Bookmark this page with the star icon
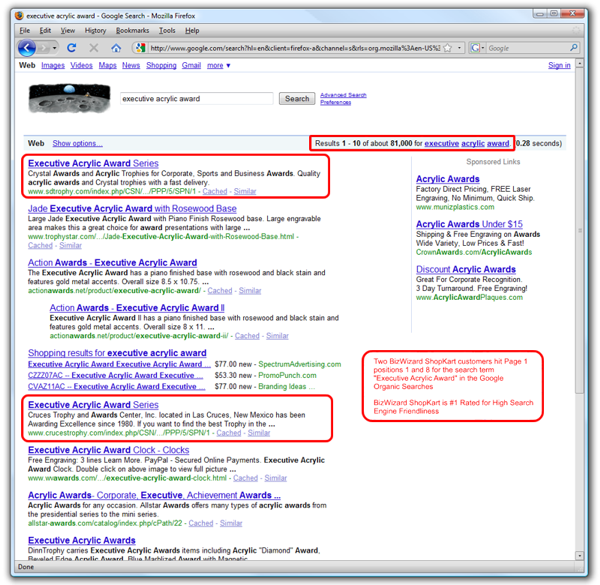 pos(447,48)
